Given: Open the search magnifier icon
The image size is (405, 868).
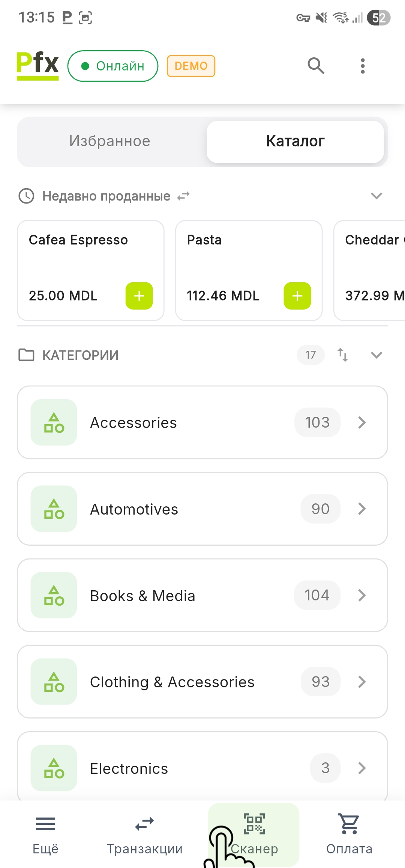Looking at the screenshot, I should coord(316,66).
